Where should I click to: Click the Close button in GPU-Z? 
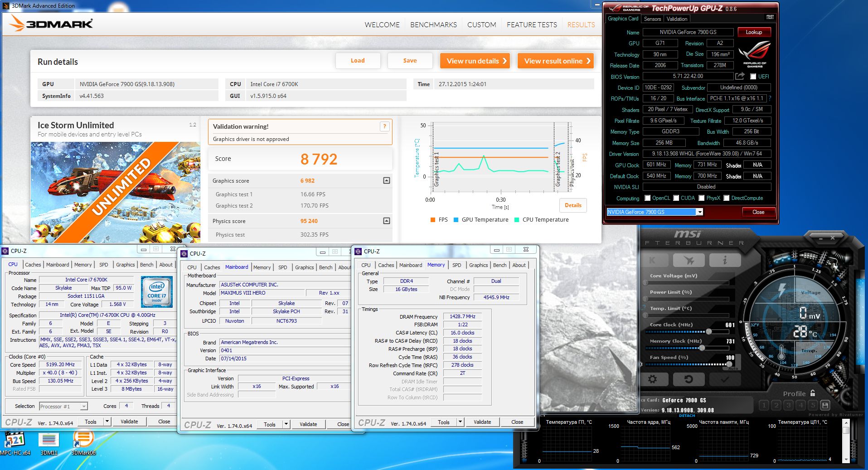[x=758, y=212]
